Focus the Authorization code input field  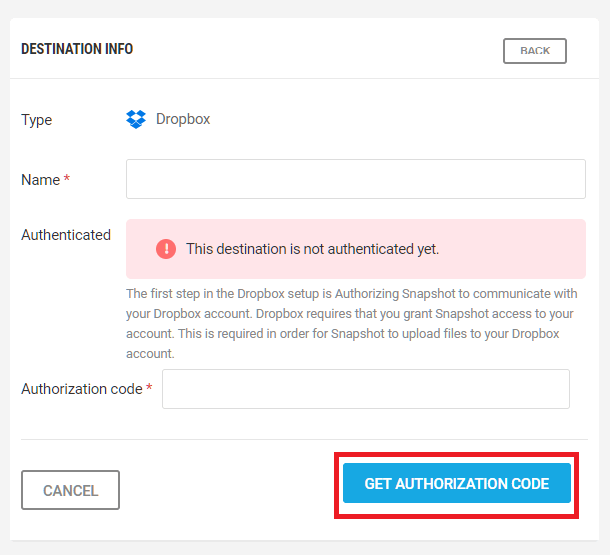coord(365,389)
